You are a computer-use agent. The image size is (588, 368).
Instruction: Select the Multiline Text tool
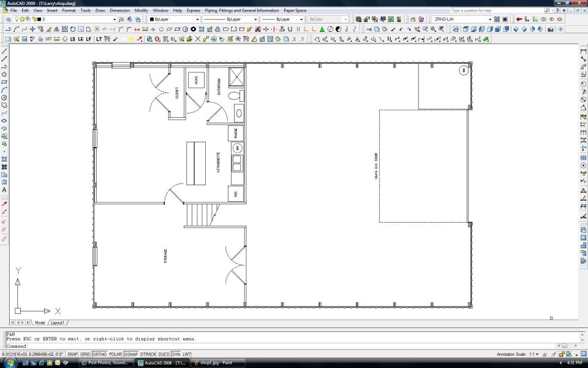point(4,190)
